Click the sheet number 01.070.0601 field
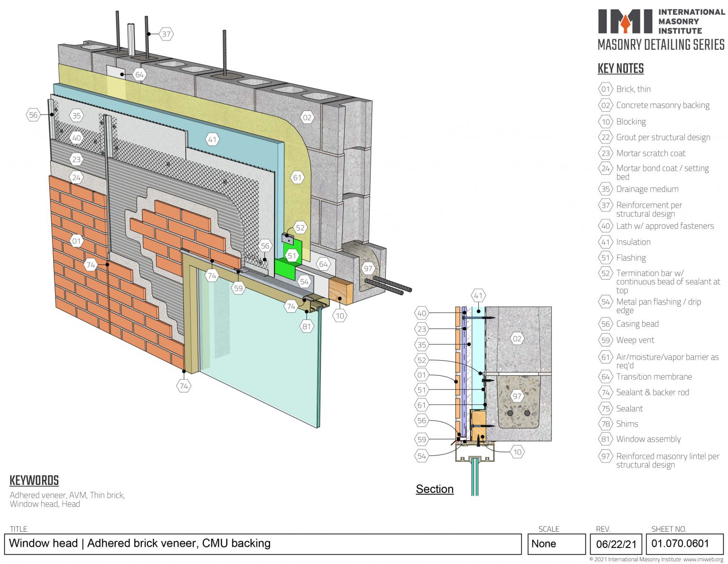Image resolution: width=728 pixels, height=564 pixels. (x=680, y=544)
